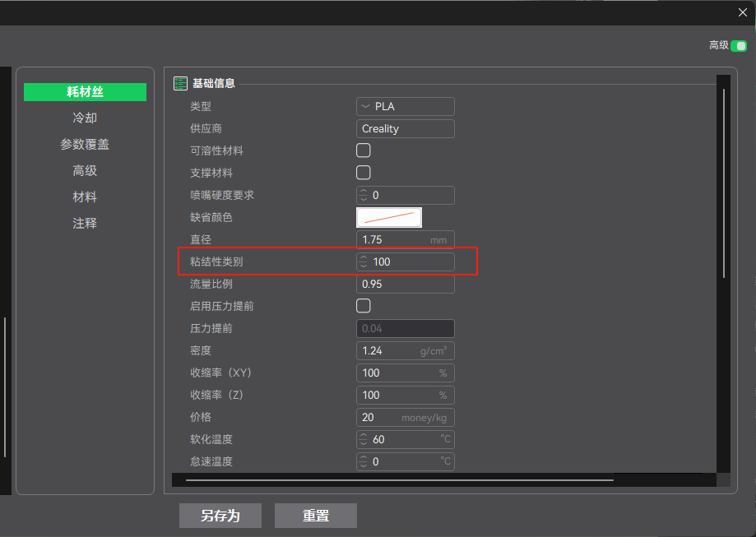The height and width of the screenshot is (537, 756).
Task: Click the 喷嘴硬度要求 stepper arrows
Action: [x=364, y=195]
